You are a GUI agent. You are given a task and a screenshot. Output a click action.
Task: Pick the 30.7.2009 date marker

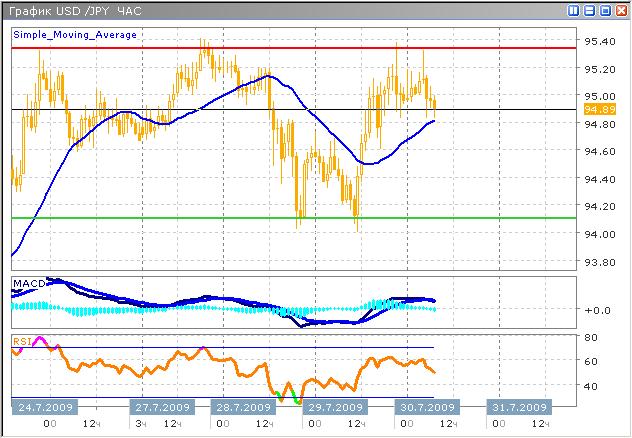429,408
